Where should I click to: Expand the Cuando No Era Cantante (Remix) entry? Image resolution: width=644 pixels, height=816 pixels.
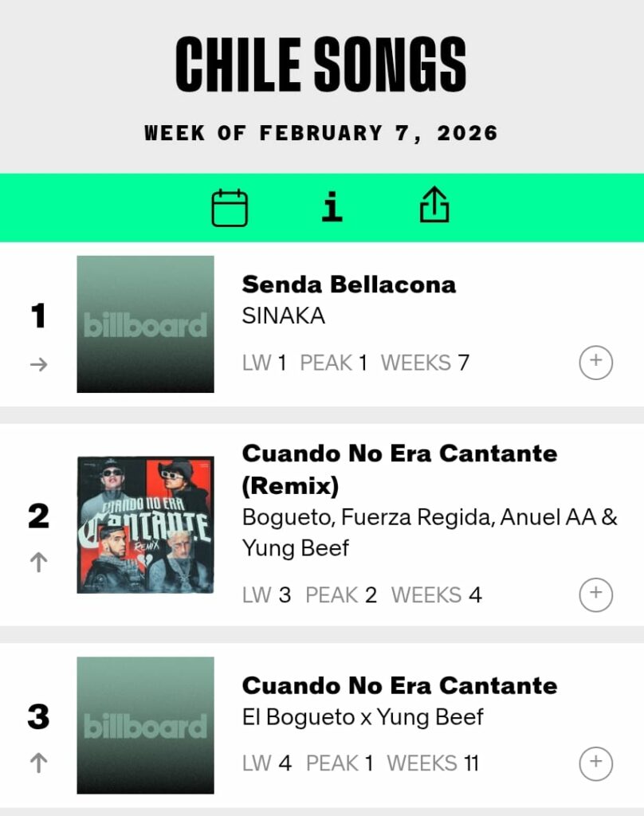(595, 594)
